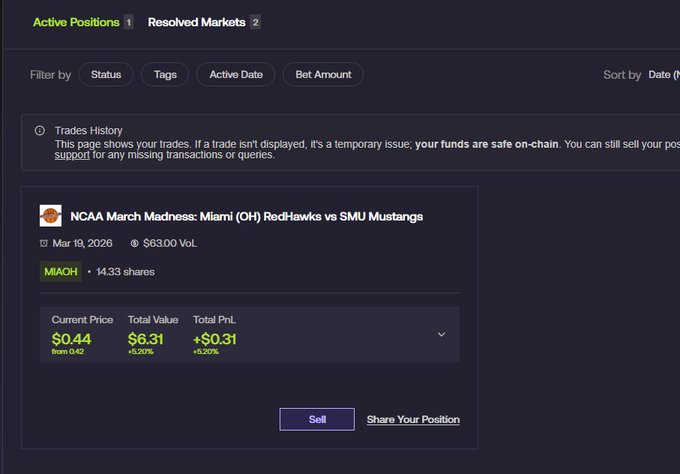Open the Miami RedHawks vs SMU market title
The height and width of the screenshot is (474, 680).
[246, 216]
